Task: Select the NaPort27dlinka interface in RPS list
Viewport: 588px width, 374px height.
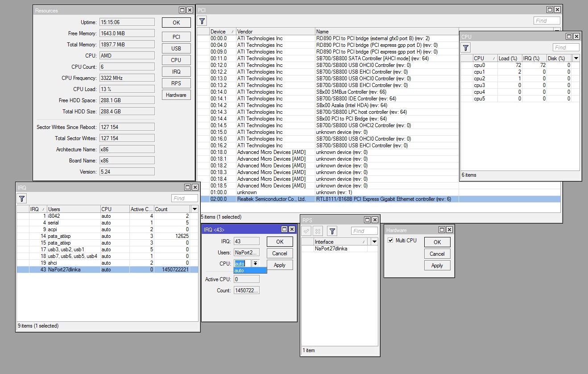Action: click(x=331, y=249)
